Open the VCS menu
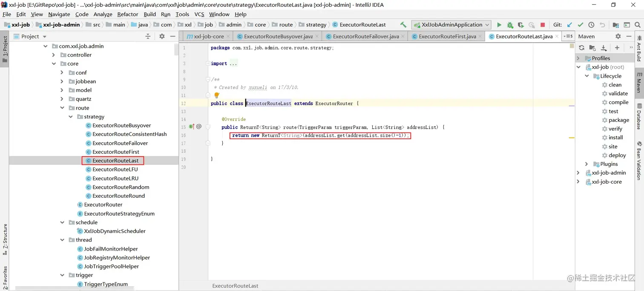Image resolution: width=644 pixels, height=291 pixels. tap(199, 14)
